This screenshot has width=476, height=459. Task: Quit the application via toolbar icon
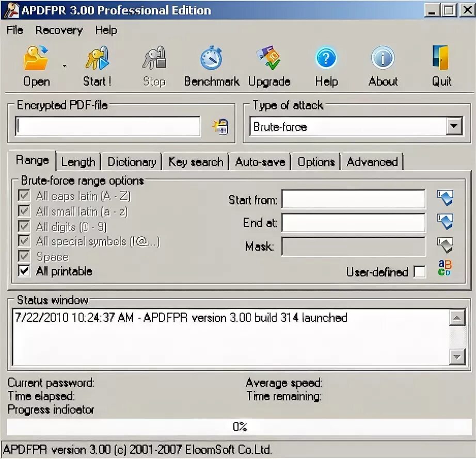[x=441, y=62]
